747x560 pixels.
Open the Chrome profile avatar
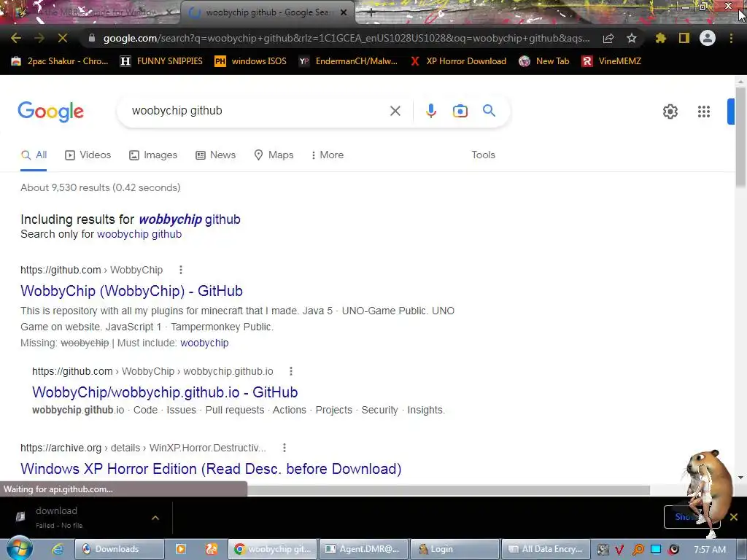(x=708, y=38)
